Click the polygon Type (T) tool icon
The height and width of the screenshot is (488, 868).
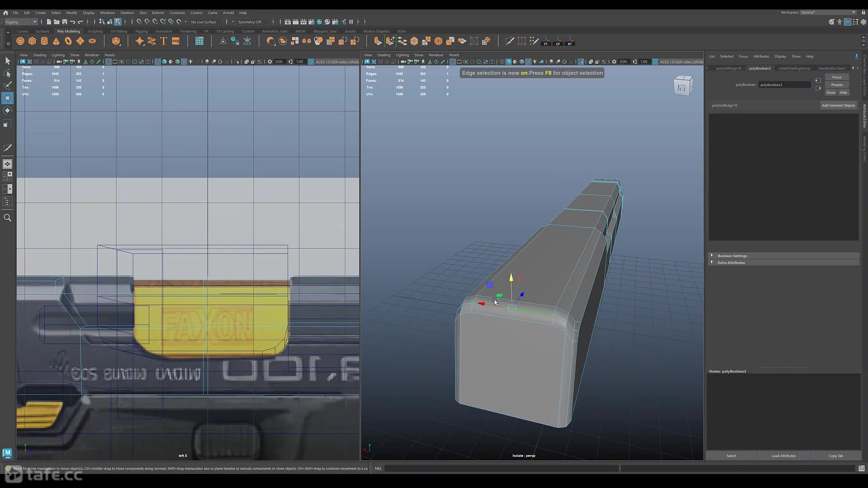[x=164, y=41]
